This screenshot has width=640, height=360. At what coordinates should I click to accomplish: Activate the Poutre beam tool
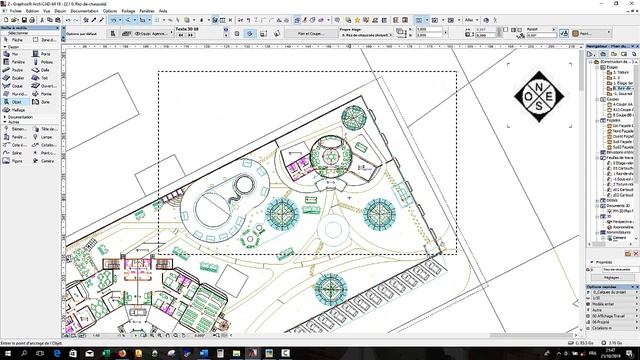(13, 70)
